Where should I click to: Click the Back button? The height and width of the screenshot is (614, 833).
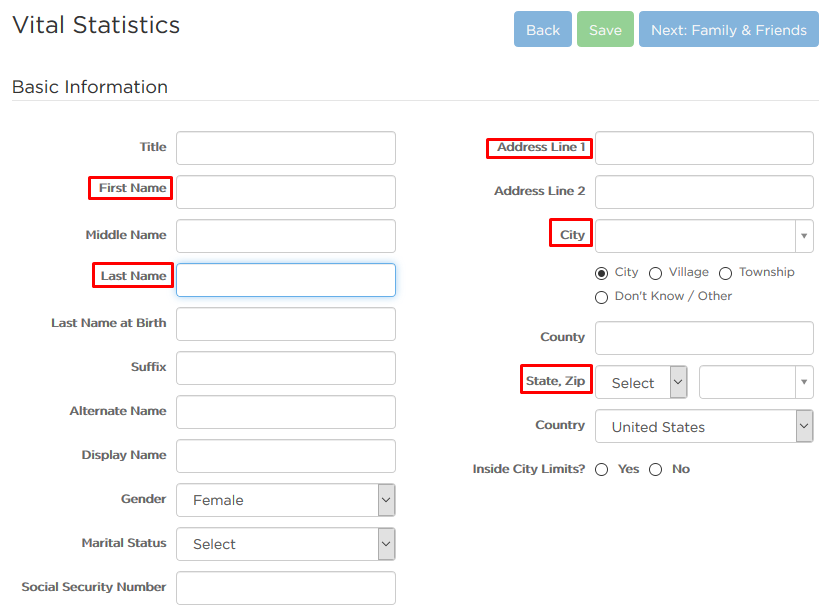coord(542,29)
